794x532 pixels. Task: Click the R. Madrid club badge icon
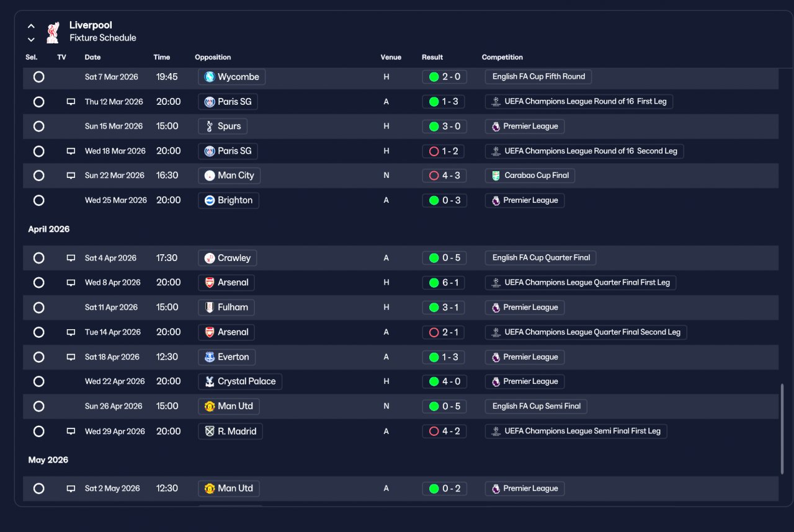(x=210, y=432)
